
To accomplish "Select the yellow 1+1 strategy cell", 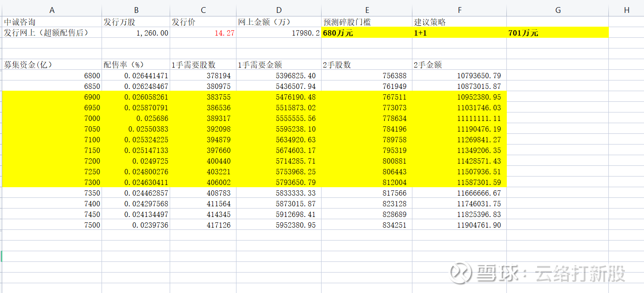I will (460, 32).
